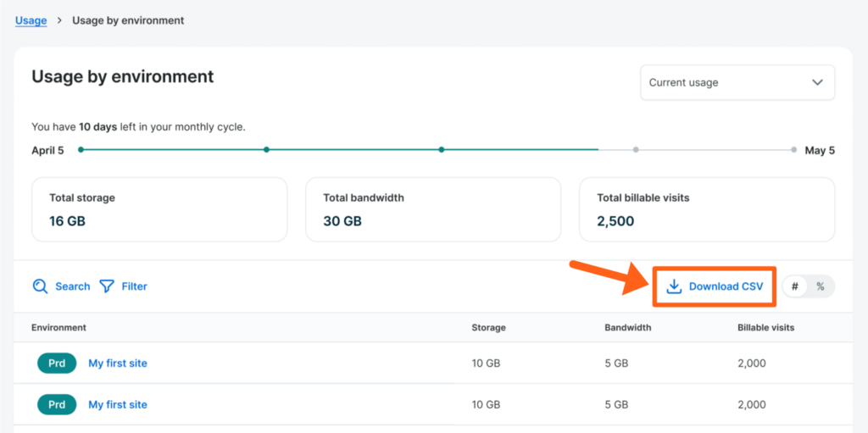Click the chevron arrow in Current usage selector
Image resolution: width=868 pixels, height=433 pixels.
click(x=817, y=83)
